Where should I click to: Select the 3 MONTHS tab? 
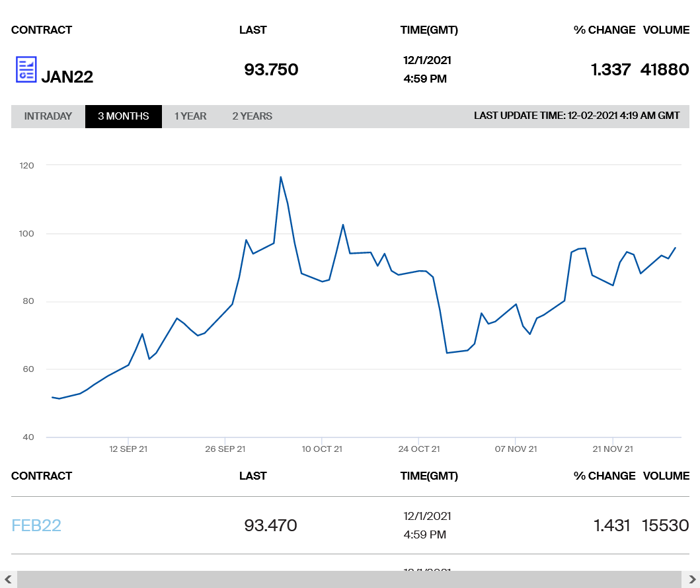124,116
